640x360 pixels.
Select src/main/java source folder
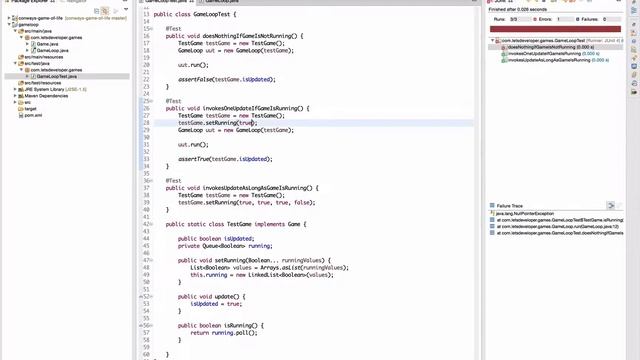pos(38,31)
